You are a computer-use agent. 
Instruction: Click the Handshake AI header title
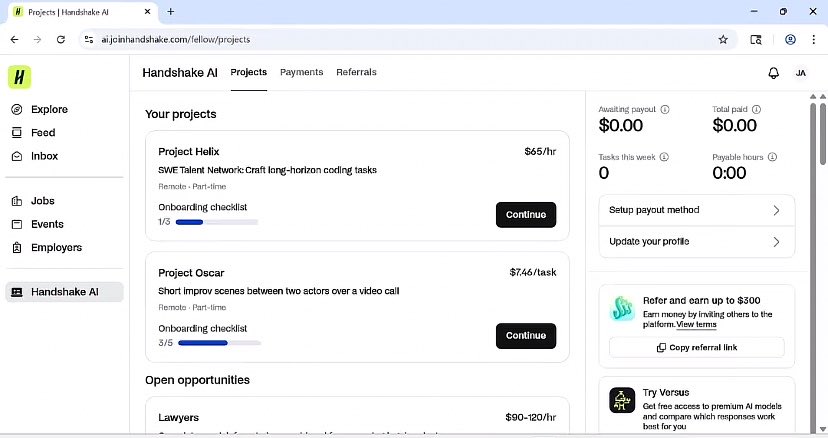(x=180, y=73)
